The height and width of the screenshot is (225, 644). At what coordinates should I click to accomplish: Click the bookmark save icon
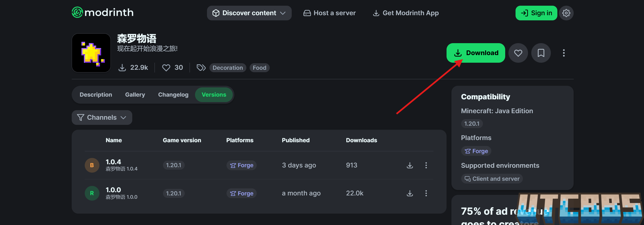point(541,53)
